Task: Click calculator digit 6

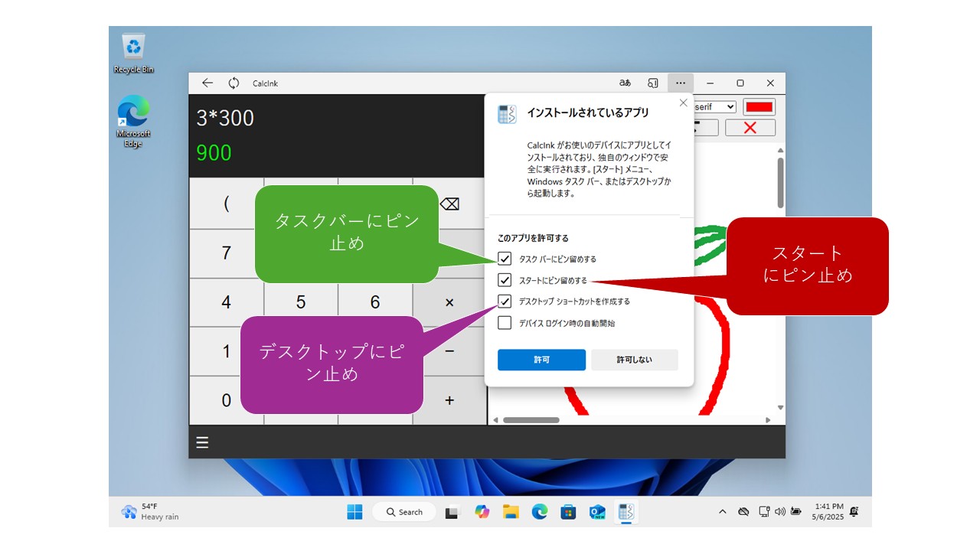Action: [x=375, y=302]
